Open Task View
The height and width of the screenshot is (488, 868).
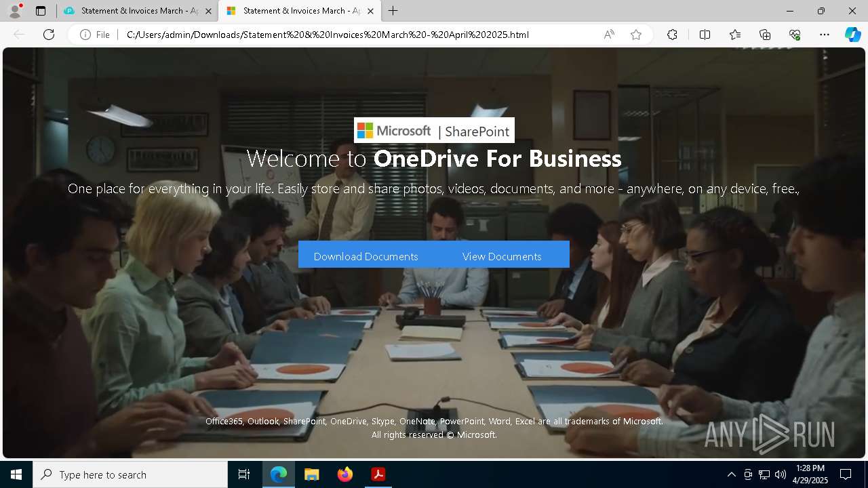[x=244, y=474]
